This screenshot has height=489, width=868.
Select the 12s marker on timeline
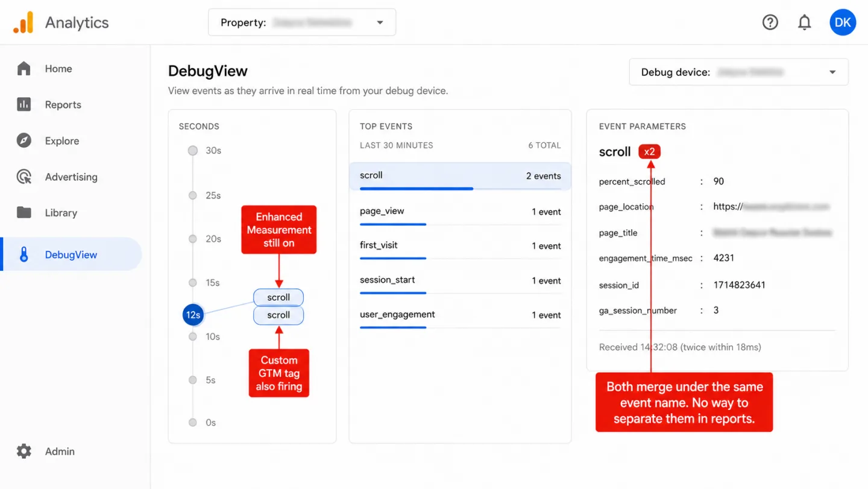[x=193, y=315]
